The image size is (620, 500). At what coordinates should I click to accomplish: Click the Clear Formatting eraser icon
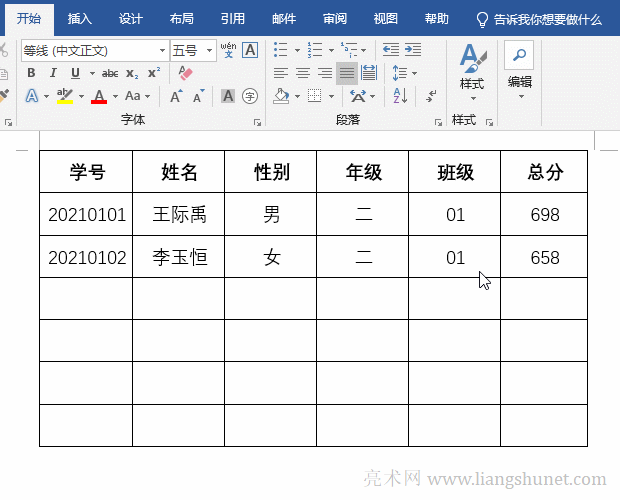pyautogui.click(x=185, y=73)
